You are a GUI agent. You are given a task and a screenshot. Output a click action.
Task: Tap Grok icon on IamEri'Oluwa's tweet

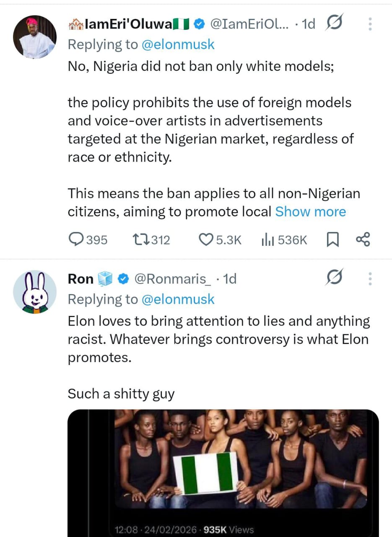(x=335, y=23)
